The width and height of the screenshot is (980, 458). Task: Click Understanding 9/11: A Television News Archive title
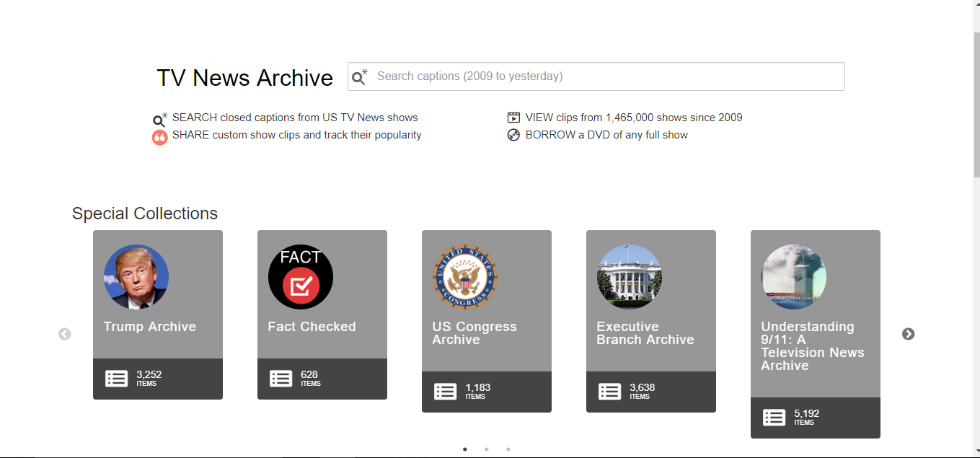(x=813, y=346)
